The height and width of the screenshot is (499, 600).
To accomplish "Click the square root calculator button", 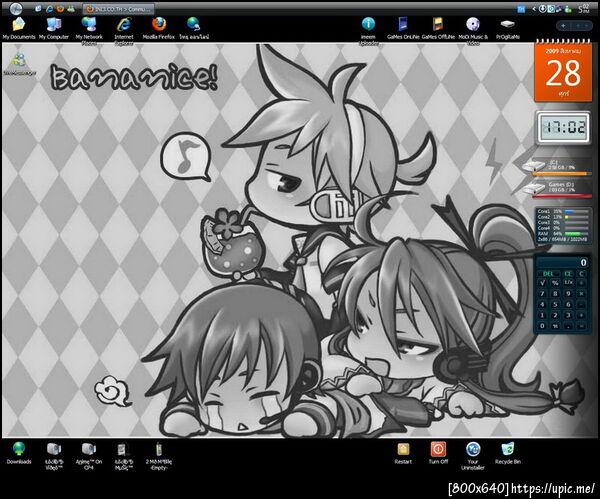I will coord(542,283).
